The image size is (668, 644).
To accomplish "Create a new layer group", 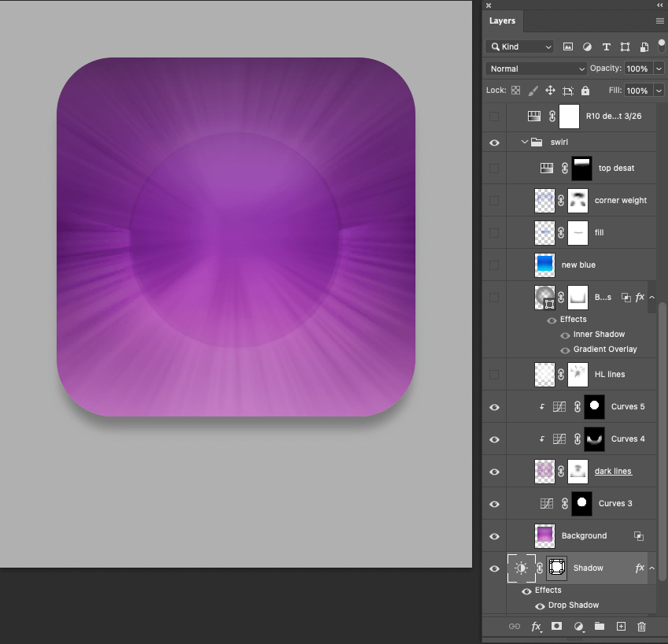I will click(x=600, y=627).
